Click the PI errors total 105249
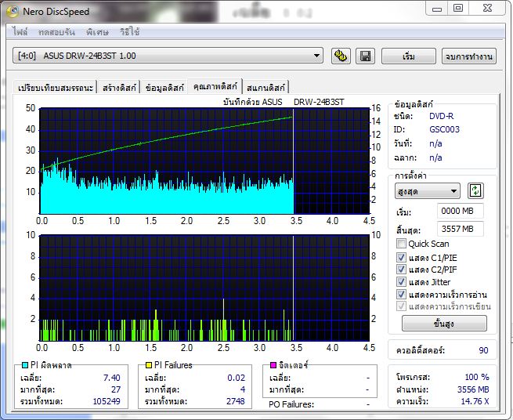Image resolution: width=513 pixels, height=420 pixels. pyautogui.click(x=107, y=401)
